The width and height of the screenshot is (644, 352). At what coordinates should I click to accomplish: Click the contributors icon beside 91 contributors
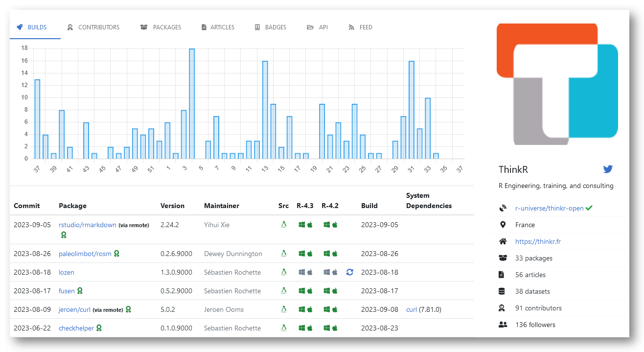point(503,308)
